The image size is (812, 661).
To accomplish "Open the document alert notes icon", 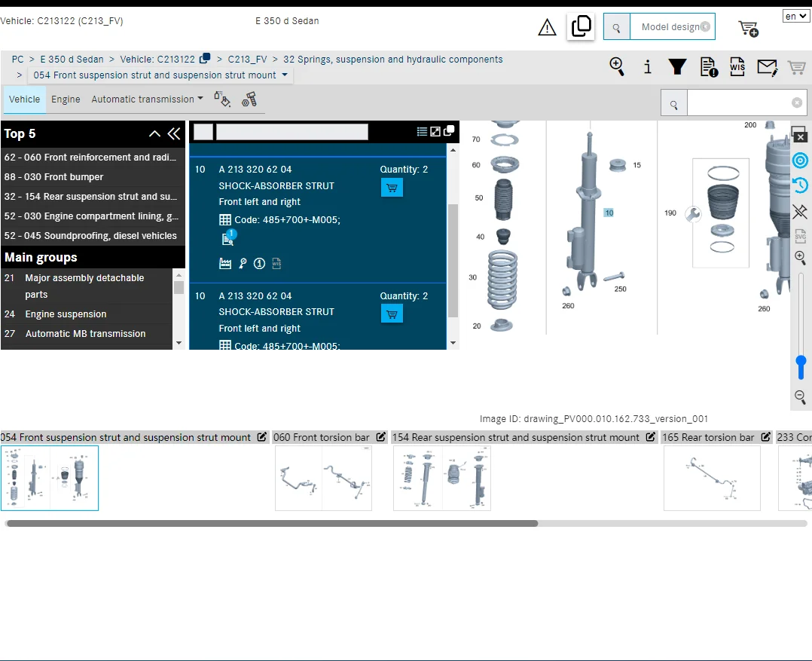I will tap(709, 67).
